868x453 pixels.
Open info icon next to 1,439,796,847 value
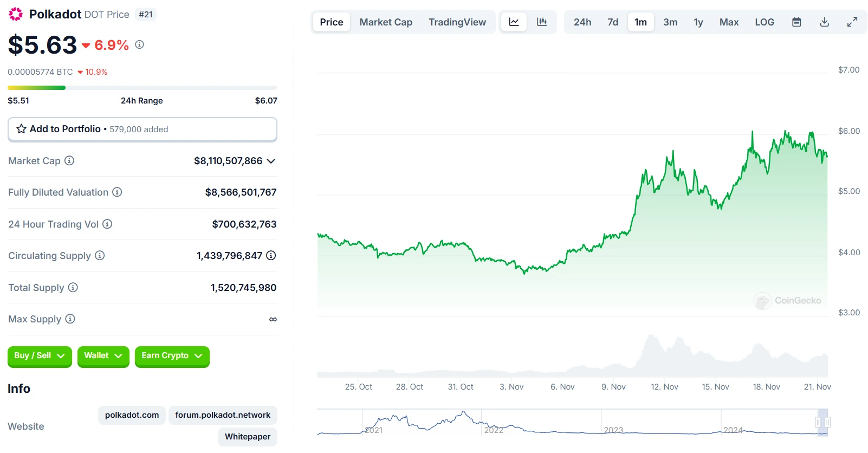coord(271,255)
